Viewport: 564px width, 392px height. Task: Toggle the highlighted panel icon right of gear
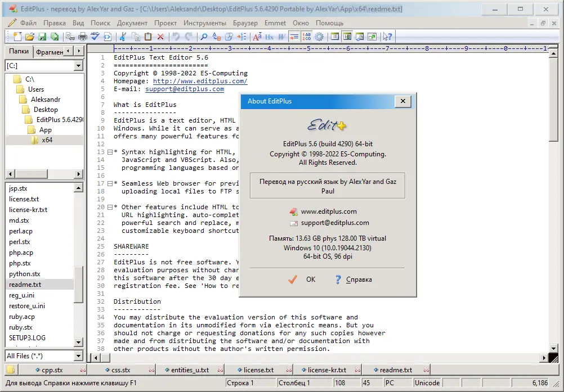pyautogui.click(x=347, y=37)
